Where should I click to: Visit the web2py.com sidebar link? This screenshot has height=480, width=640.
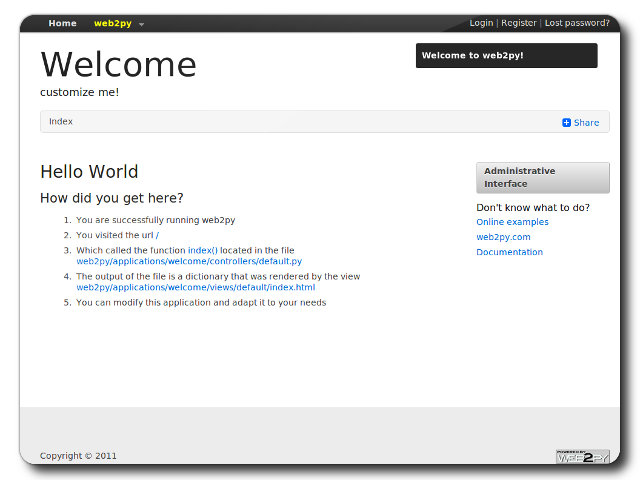[x=503, y=237]
